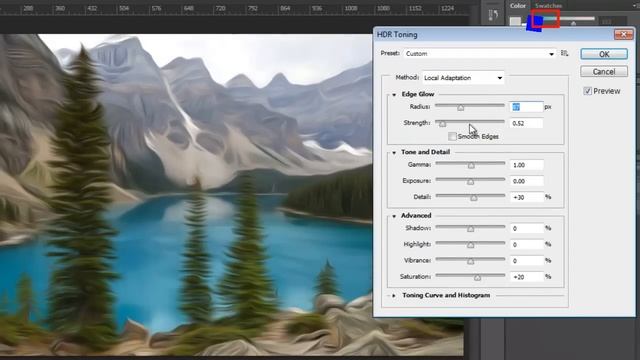Collapse the Advanced section
This screenshot has height=360, width=640.
[x=394, y=216]
